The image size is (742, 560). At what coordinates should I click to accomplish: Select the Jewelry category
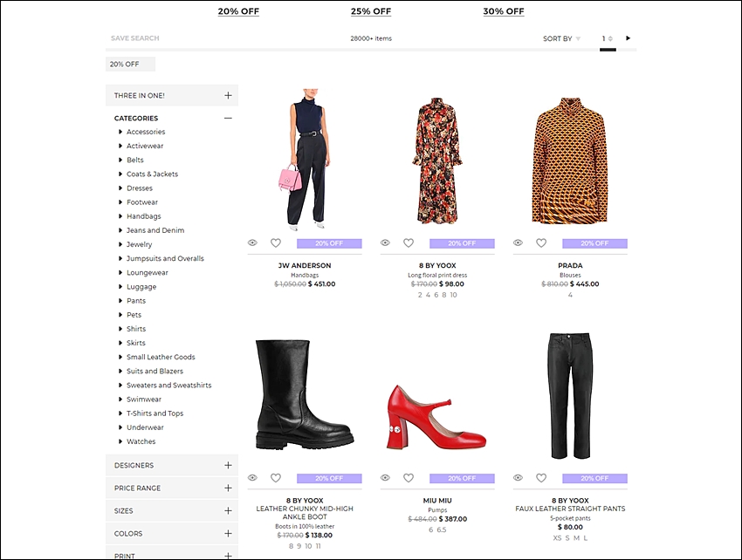(139, 244)
